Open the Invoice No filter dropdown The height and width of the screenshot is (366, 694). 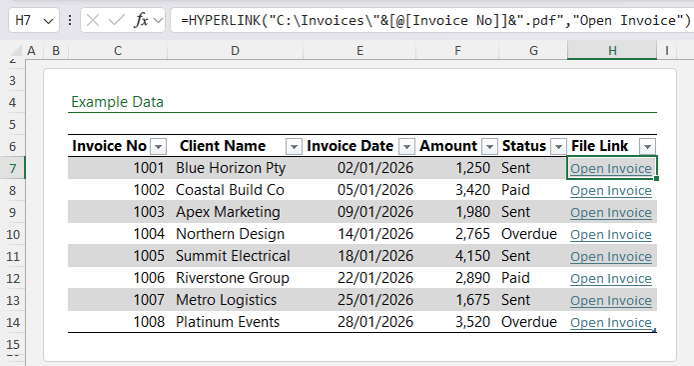click(x=158, y=146)
